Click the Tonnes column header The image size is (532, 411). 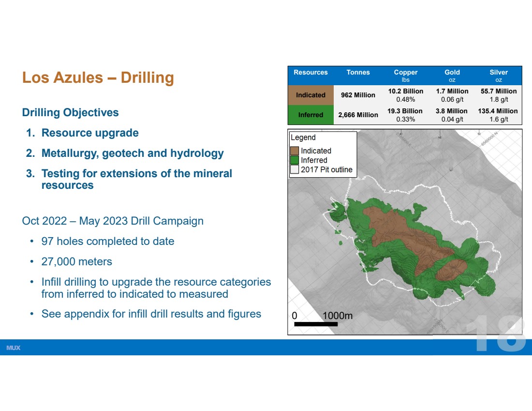point(358,72)
